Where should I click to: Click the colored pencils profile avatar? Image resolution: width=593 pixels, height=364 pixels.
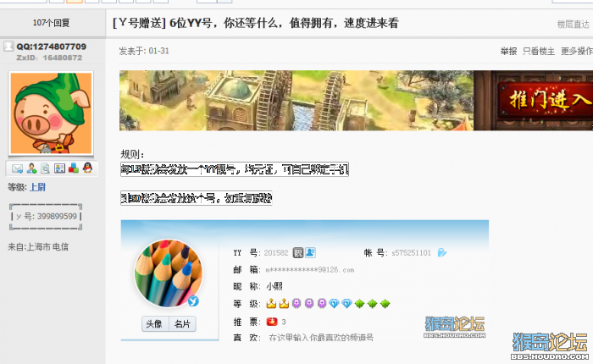(169, 273)
